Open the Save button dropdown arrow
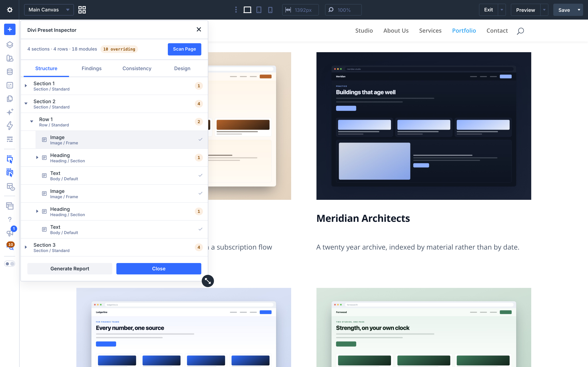Screen dimensions: 588x367 (579, 10)
